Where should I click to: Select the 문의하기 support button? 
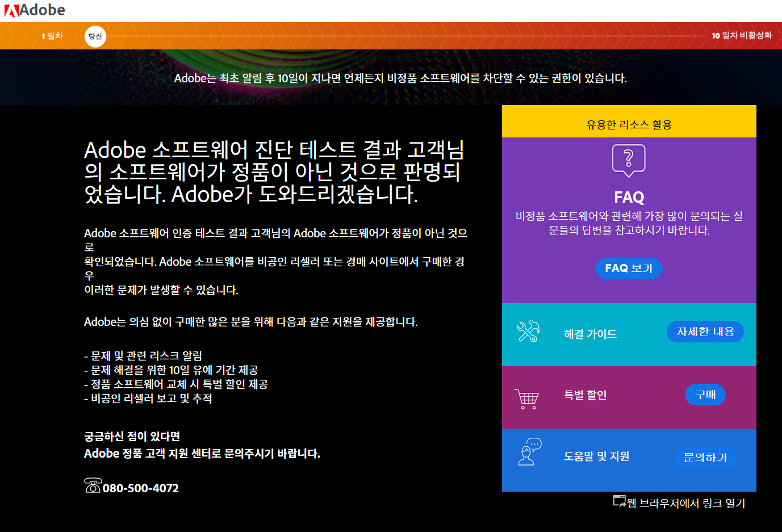tap(705, 458)
